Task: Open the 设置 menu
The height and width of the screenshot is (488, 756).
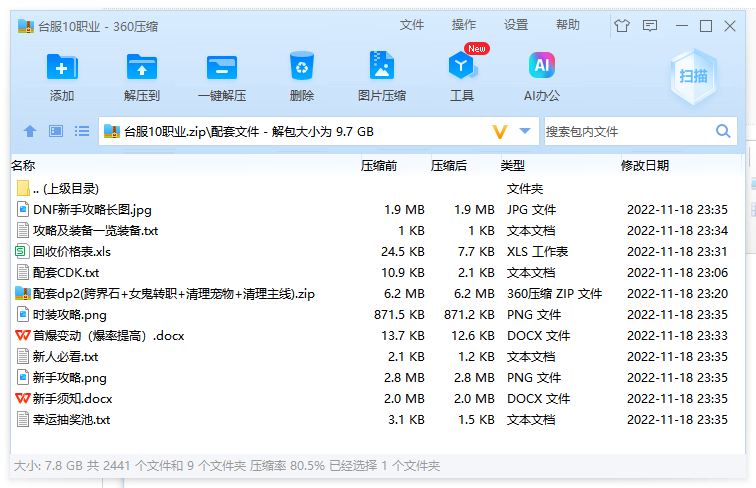Action: (516, 25)
